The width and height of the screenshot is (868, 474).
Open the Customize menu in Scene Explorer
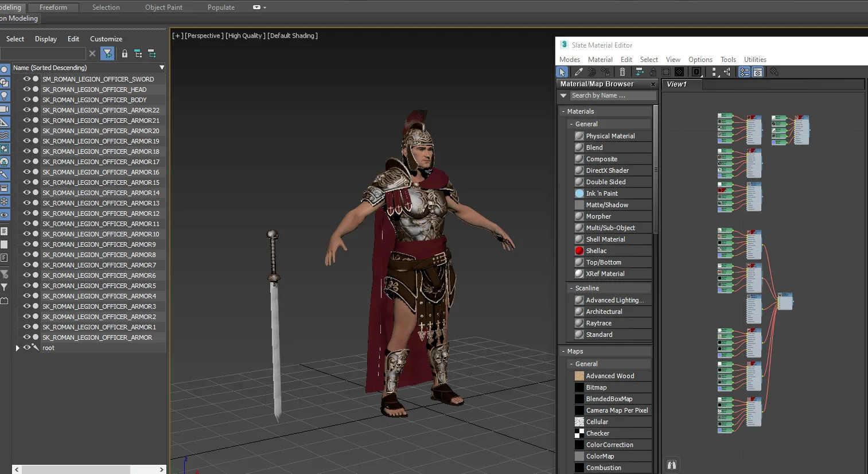(x=106, y=39)
